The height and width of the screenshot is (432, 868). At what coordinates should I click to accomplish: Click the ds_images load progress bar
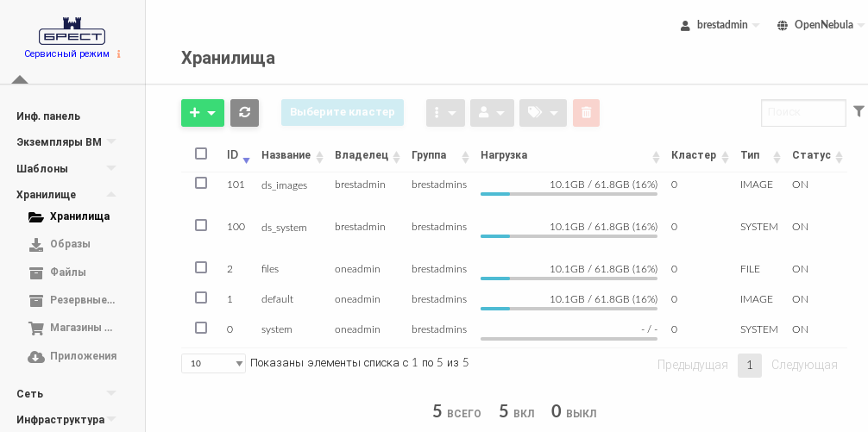coord(569,194)
